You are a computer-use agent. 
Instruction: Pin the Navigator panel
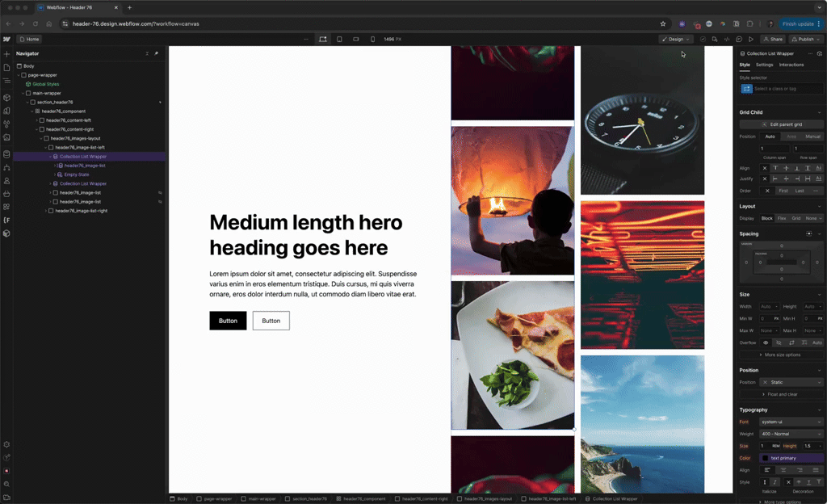pyautogui.click(x=157, y=53)
